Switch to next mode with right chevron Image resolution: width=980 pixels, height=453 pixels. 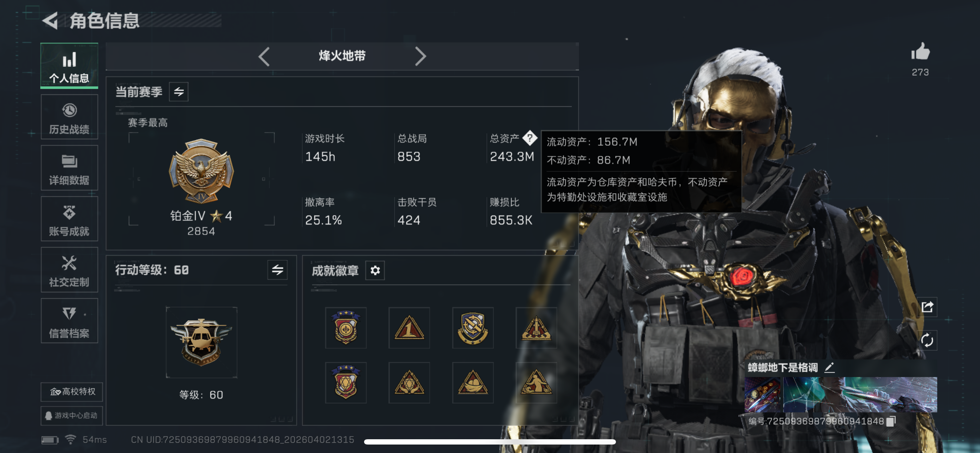(420, 57)
